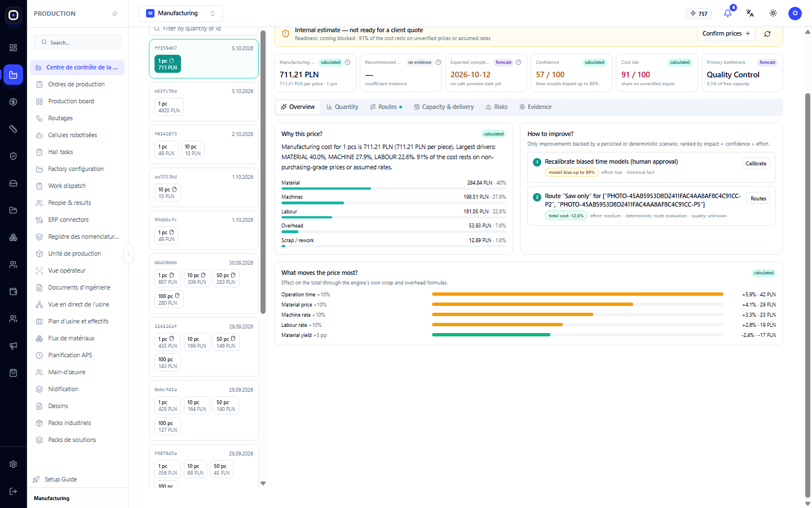Click the refresh icon beside Confirm prices
This screenshot has width=812, height=508.
(x=767, y=34)
